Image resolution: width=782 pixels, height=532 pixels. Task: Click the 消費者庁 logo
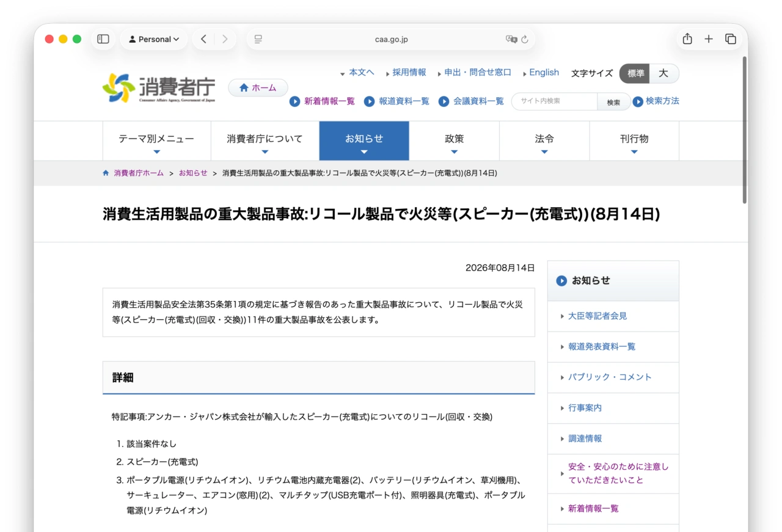pyautogui.click(x=159, y=88)
